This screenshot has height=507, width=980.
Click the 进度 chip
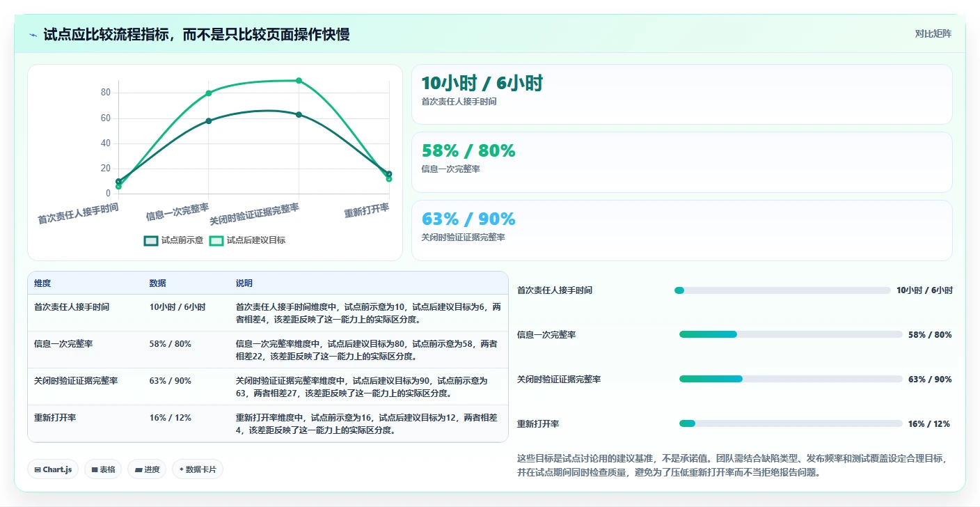147,469
